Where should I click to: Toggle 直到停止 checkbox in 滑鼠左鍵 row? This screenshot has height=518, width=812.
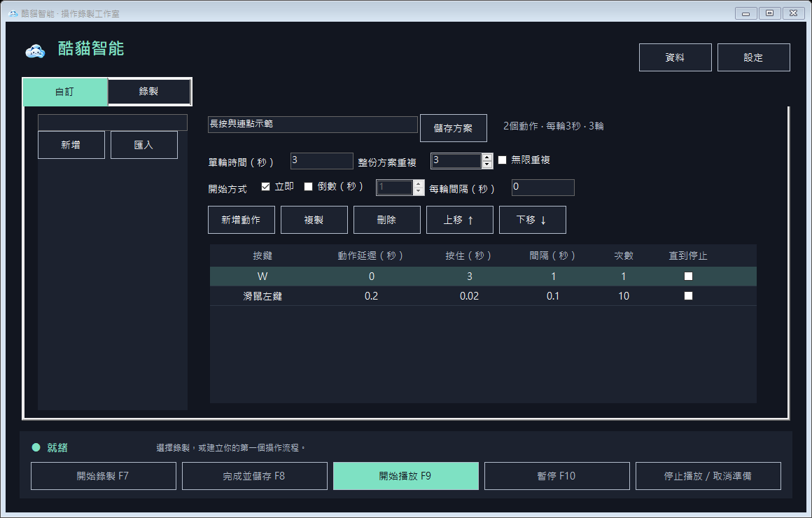[688, 296]
